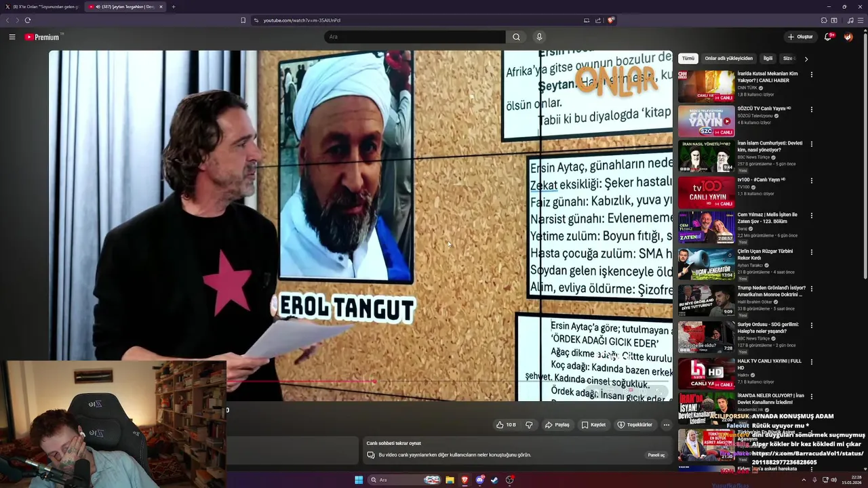
Task: Open Trump Neden Grönland'ı İstiyor video title
Action: pyautogui.click(x=771, y=291)
